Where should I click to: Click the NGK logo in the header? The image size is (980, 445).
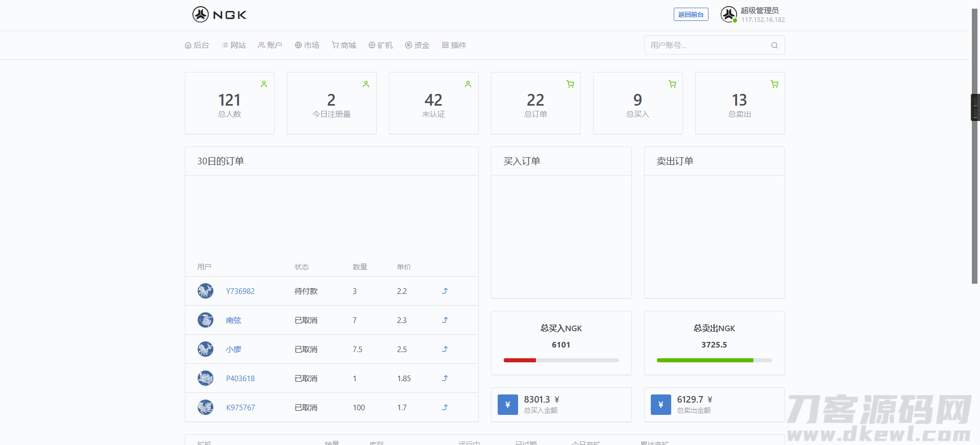pos(219,15)
